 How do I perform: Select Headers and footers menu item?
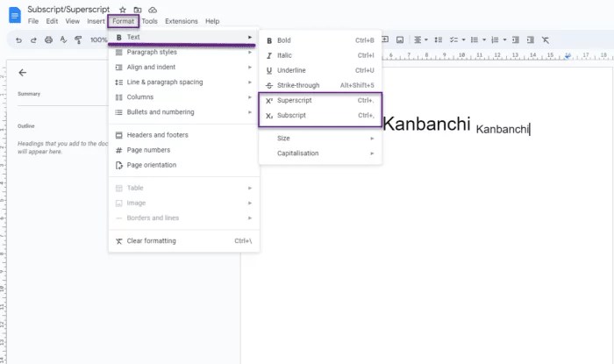pyautogui.click(x=184, y=135)
